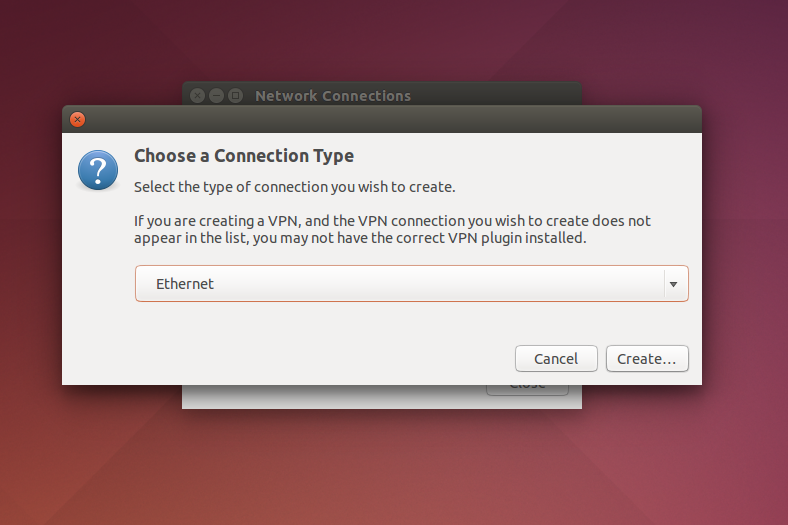
Task: Click the Choose a Connection Type heading
Action: pyautogui.click(x=244, y=156)
